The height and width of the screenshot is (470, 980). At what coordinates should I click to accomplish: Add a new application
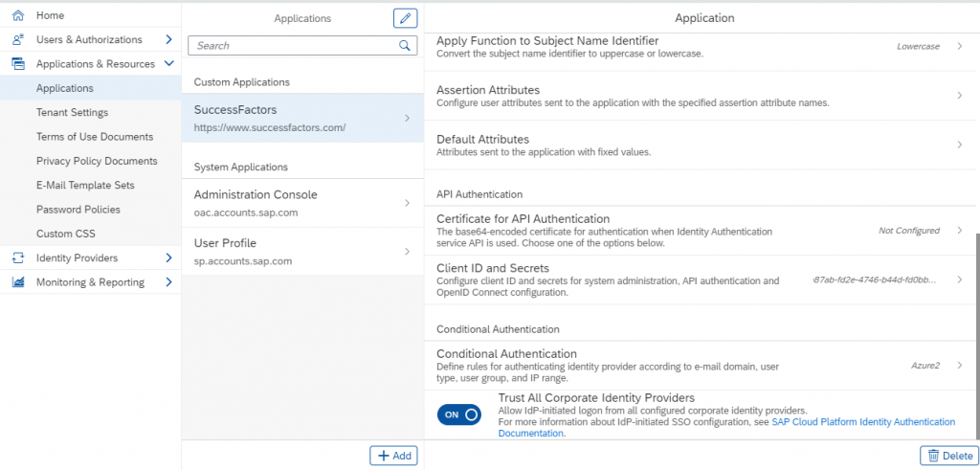coord(393,456)
